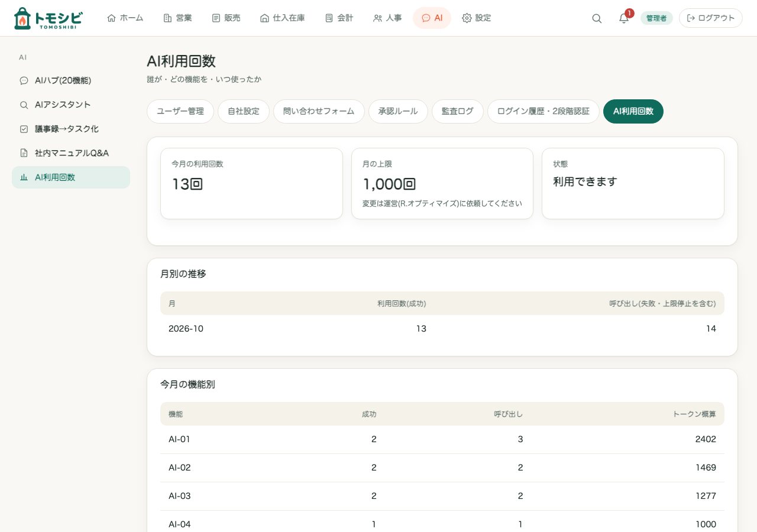
Task: Open the ログイン履歴・2段階認証 tab
Action: [x=544, y=111]
